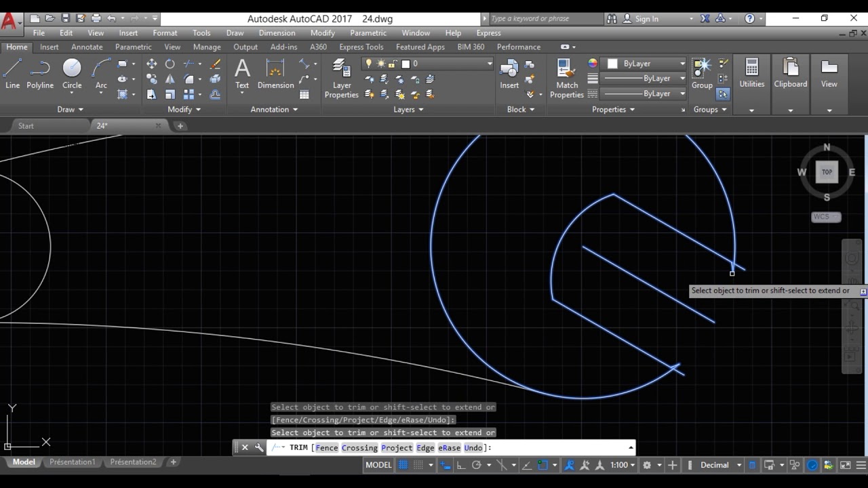Toggle annotation visibility in status bar
The height and width of the screenshot is (488, 868).
pos(568,465)
